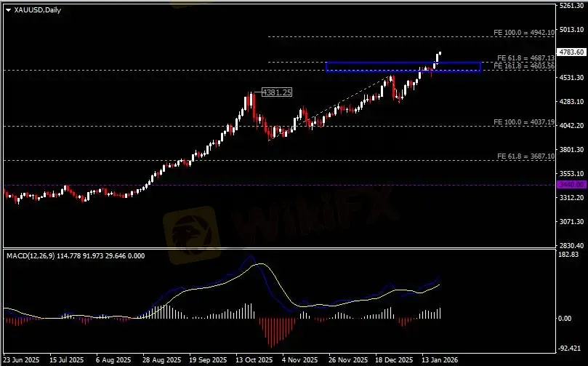Click the 3312.20 price scale value
This screenshot has height=366, width=588.
point(571,198)
